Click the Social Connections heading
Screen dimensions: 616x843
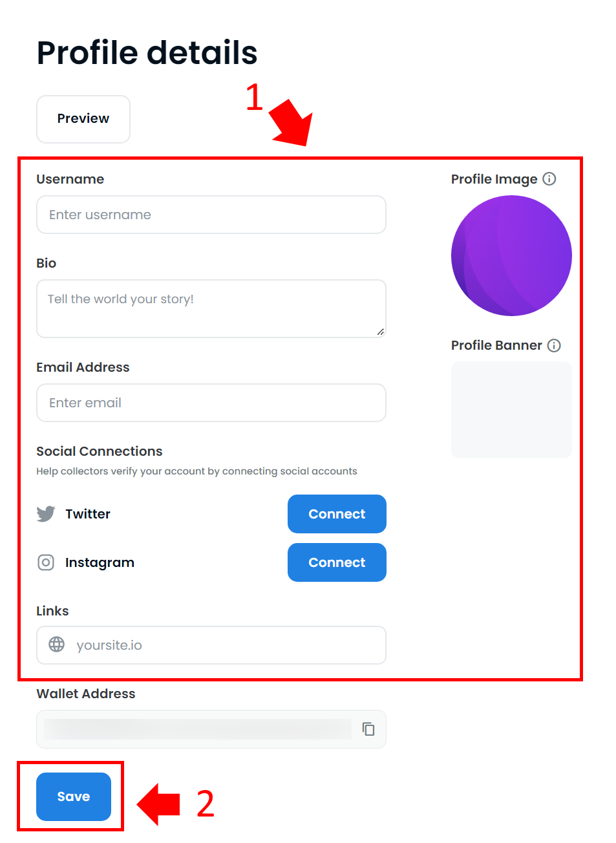100,451
